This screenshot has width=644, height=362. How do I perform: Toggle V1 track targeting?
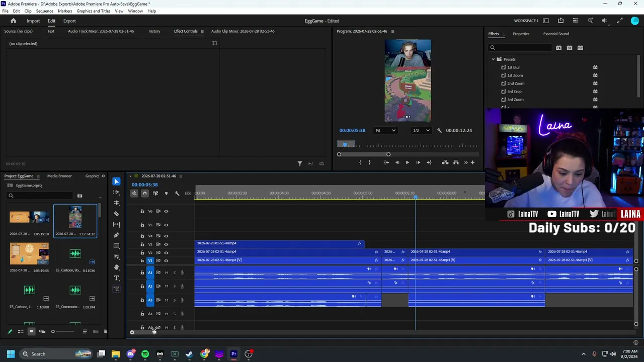pyautogui.click(x=150, y=260)
